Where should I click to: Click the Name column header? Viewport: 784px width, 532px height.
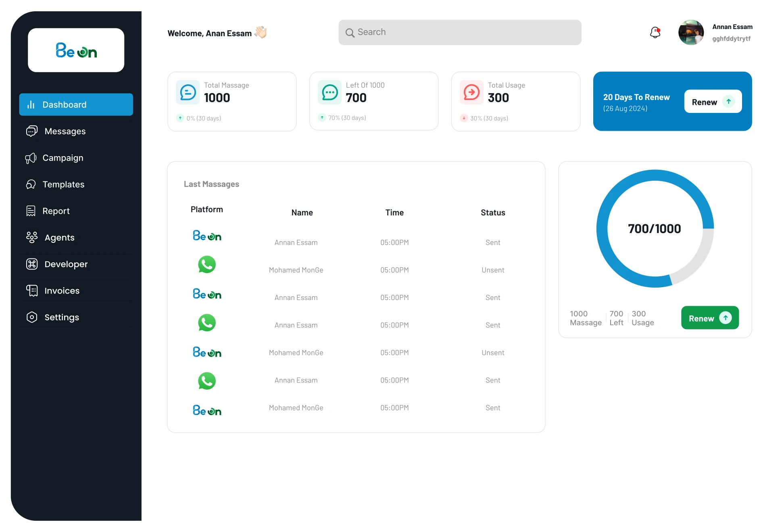[302, 213]
